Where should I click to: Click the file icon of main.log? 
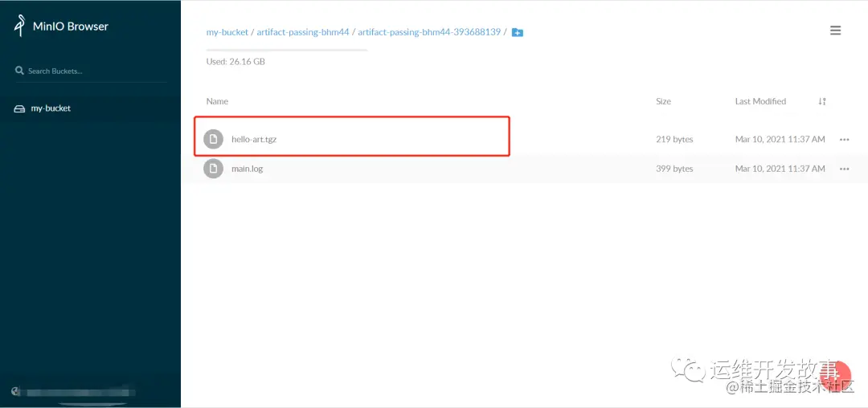(x=214, y=169)
